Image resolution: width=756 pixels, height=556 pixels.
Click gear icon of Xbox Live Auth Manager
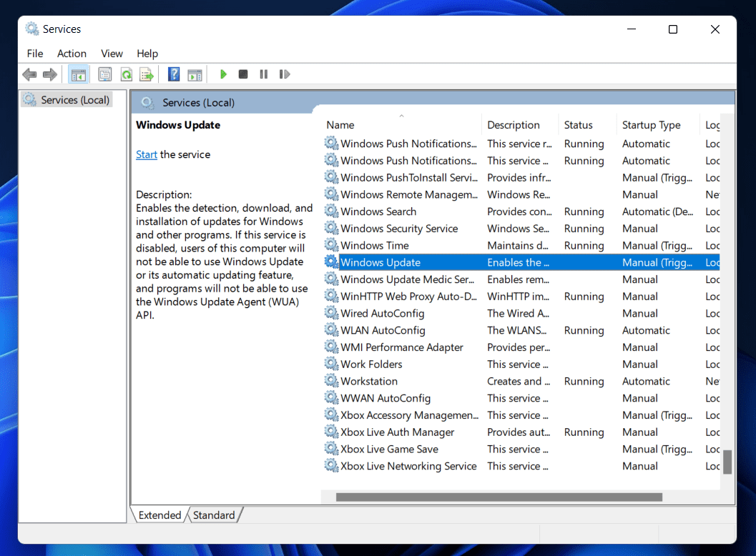pos(331,432)
